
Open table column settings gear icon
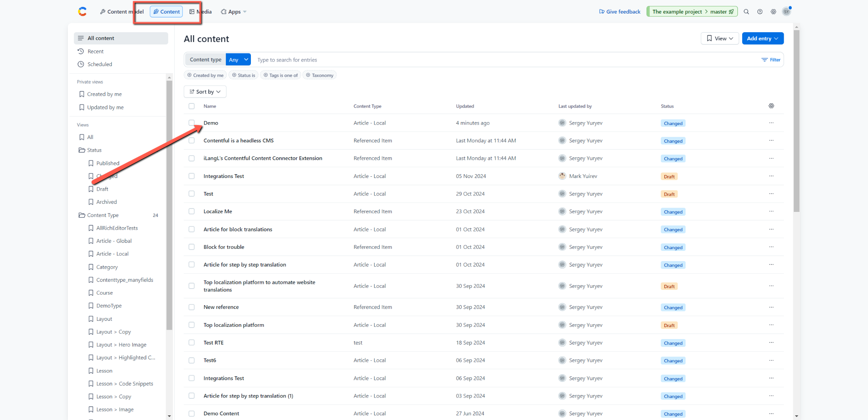[771, 106]
